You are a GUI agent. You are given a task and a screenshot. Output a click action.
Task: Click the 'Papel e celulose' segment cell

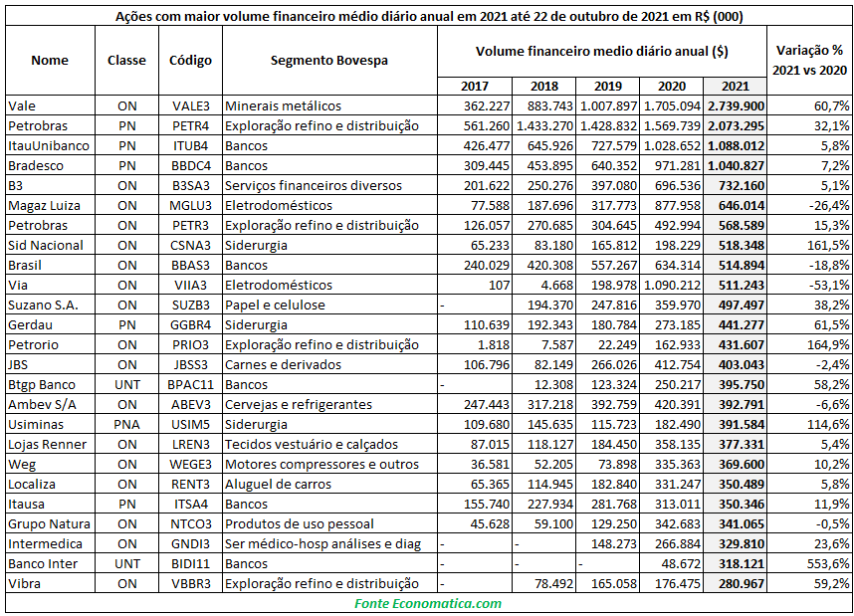(x=329, y=305)
